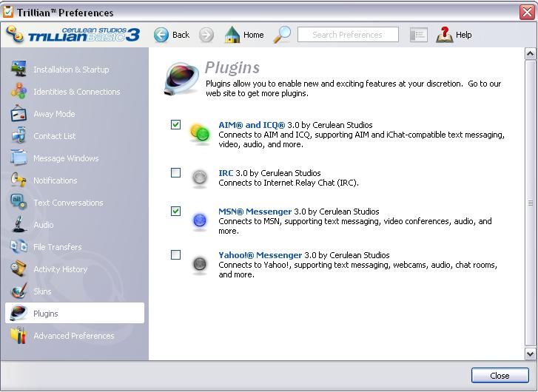Click the Away Mode sidebar icon

[19, 113]
